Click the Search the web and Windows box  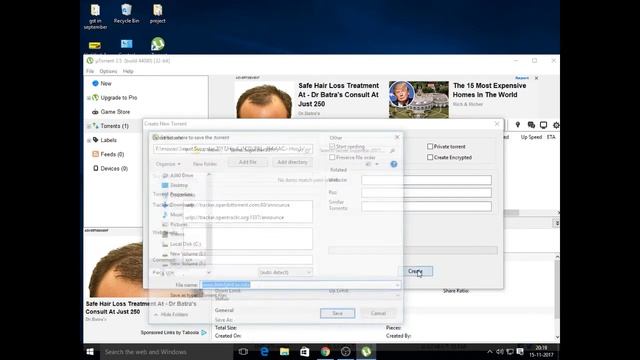coord(166,351)
